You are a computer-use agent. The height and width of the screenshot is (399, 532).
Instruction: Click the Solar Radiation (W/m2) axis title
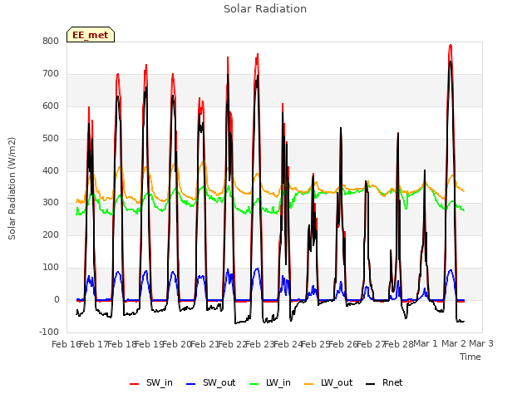click(12, 189)
